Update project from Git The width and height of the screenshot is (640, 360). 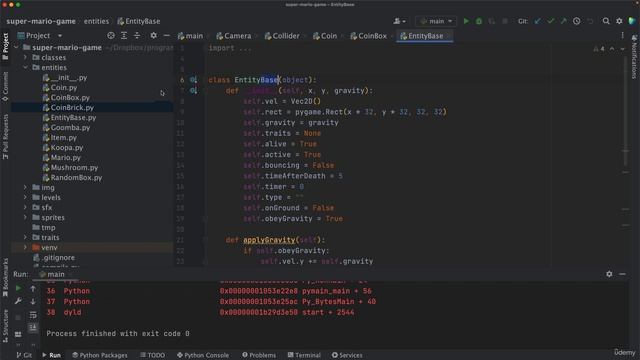click(538, 21)
